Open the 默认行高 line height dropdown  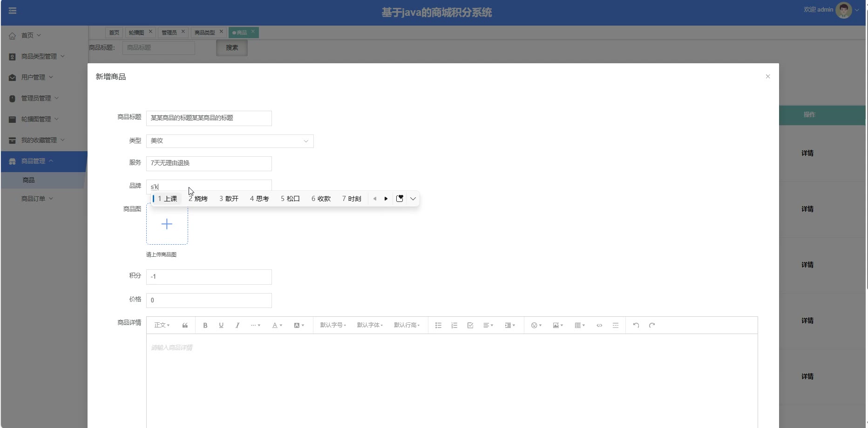407,325
